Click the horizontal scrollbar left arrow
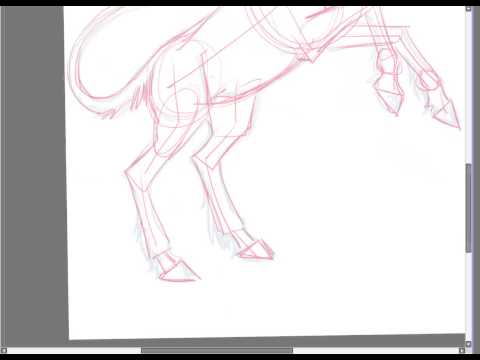 4,350
